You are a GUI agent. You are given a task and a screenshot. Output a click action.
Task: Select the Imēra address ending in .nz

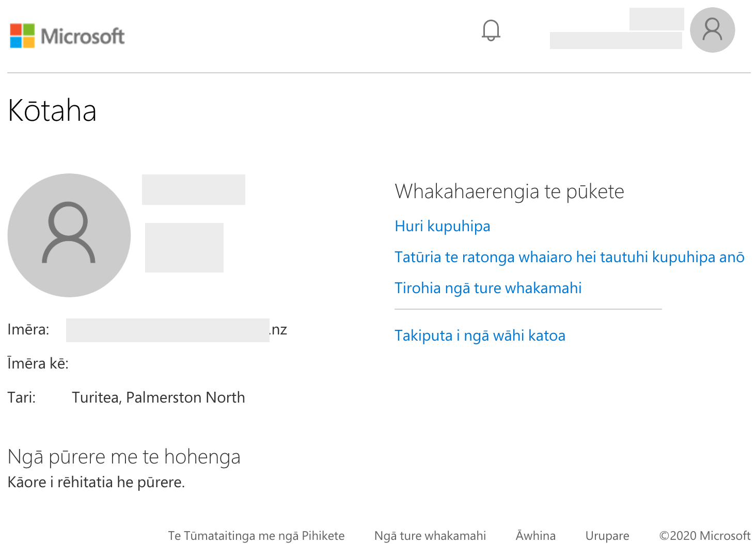(x=176, y=330)
